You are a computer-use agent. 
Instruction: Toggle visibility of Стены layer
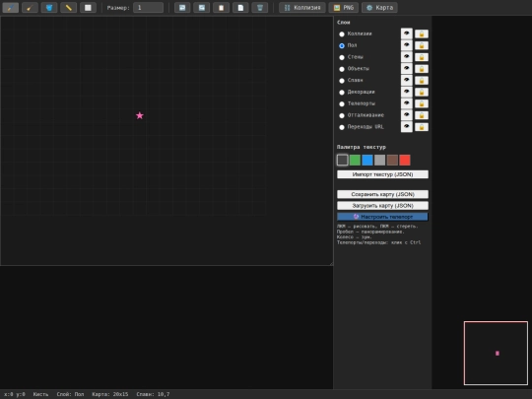click(x=407, y=57)
